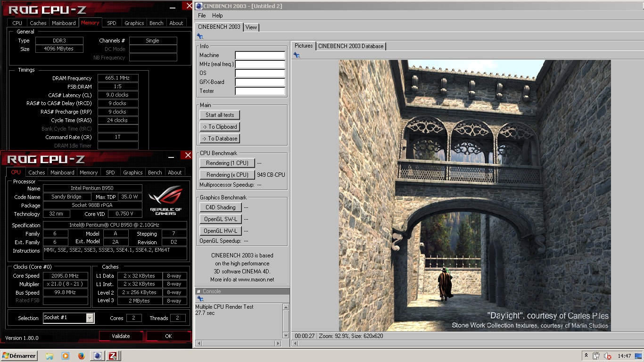Click the To Database button
Screen dimensions: 644x362
(220, 139)
